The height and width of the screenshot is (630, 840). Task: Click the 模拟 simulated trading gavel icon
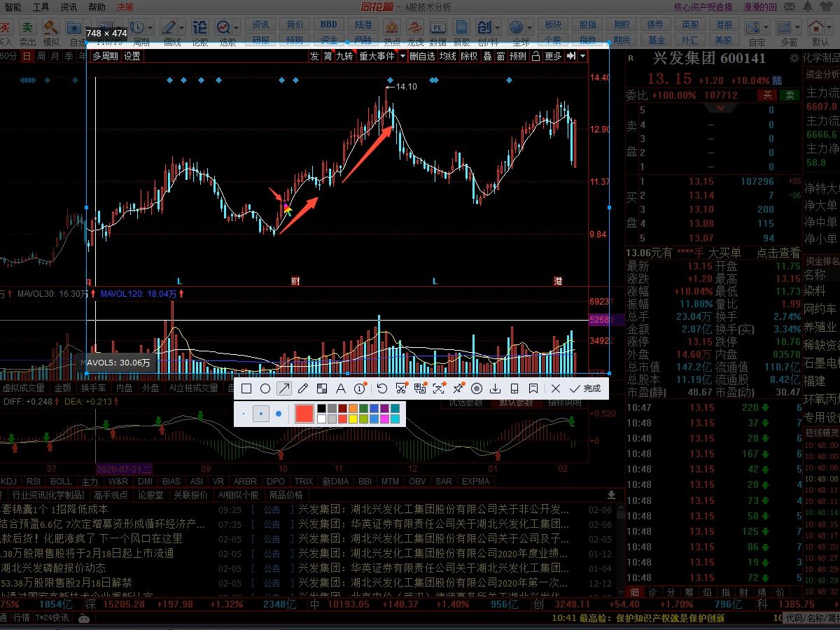[51, 32]
